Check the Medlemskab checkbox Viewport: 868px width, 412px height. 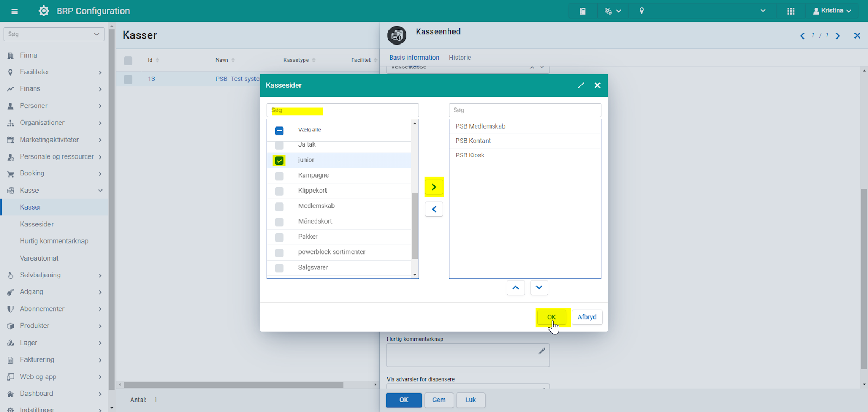click(279, 207)
